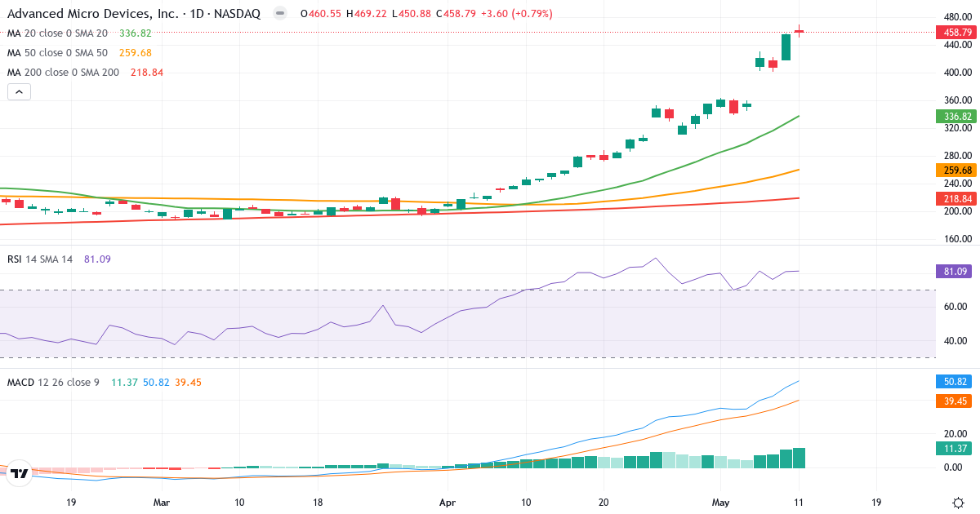The image size is (980, 514).
Task: Click the Apr label on time axis
Action: 447,502
